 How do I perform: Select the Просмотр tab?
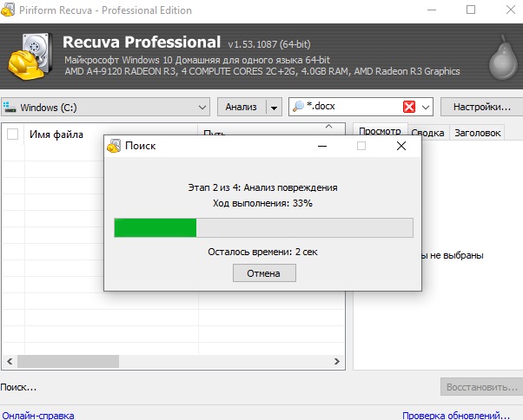tap(380, 132)
